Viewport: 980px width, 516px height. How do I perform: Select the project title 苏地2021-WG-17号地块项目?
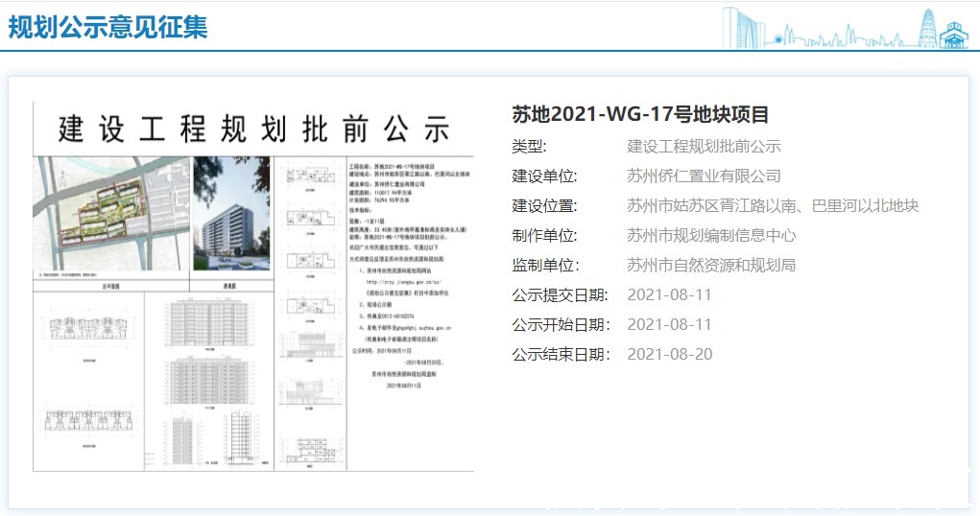640,114
